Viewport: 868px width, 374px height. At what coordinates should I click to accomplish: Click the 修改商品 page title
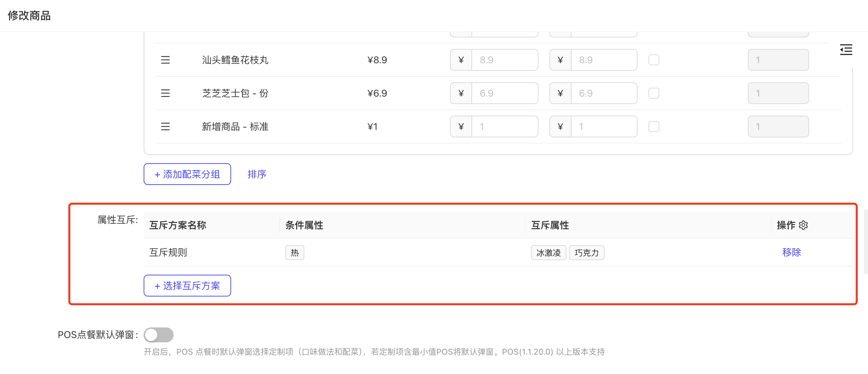click(29, 16)
